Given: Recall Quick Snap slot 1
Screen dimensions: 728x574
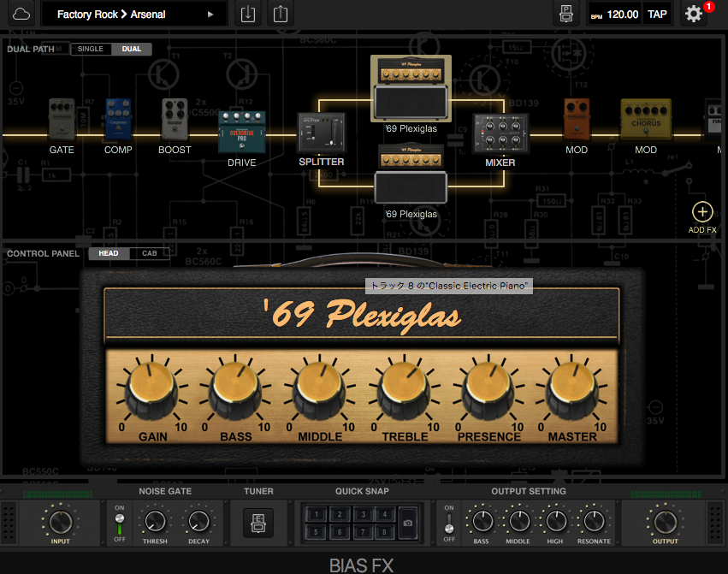Looking at the screenshot, I should [317, 514].
